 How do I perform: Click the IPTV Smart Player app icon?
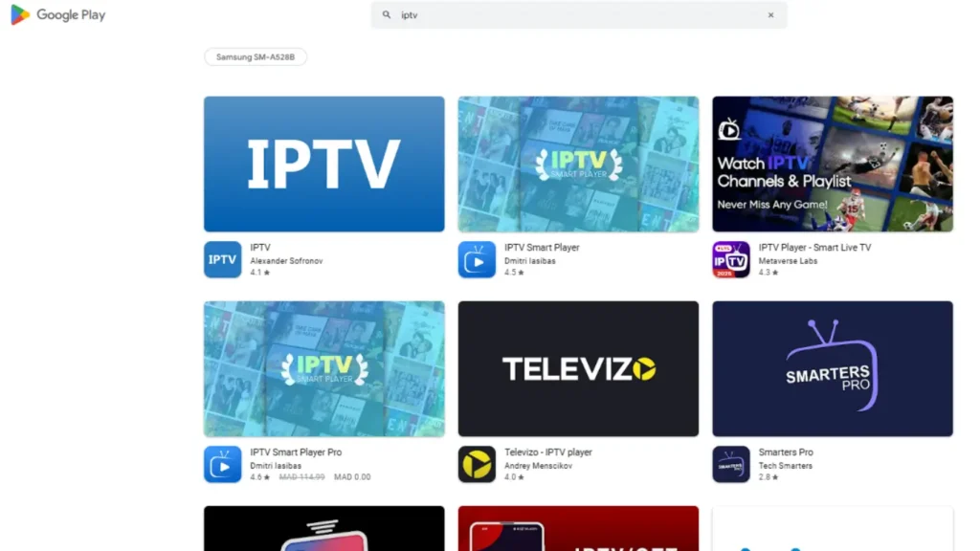click(477, 259)
